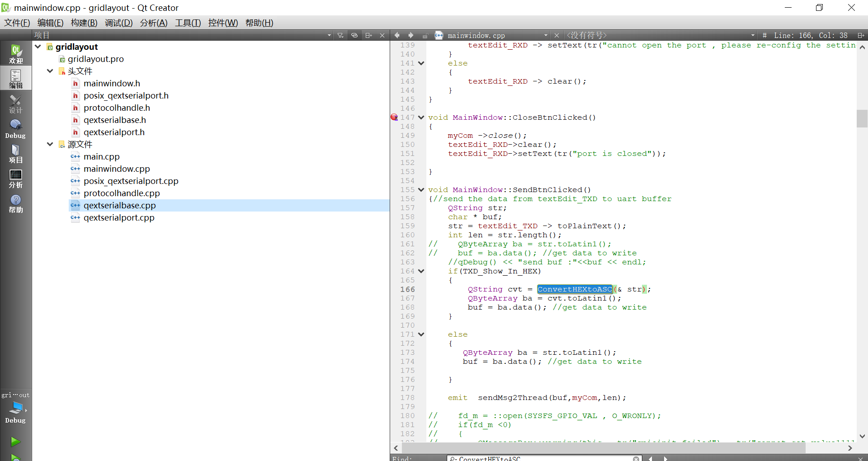Open the Analyze (分析) mode
Image resolution: width=868 pixels, height=461 pixels.
pos(16,178)
